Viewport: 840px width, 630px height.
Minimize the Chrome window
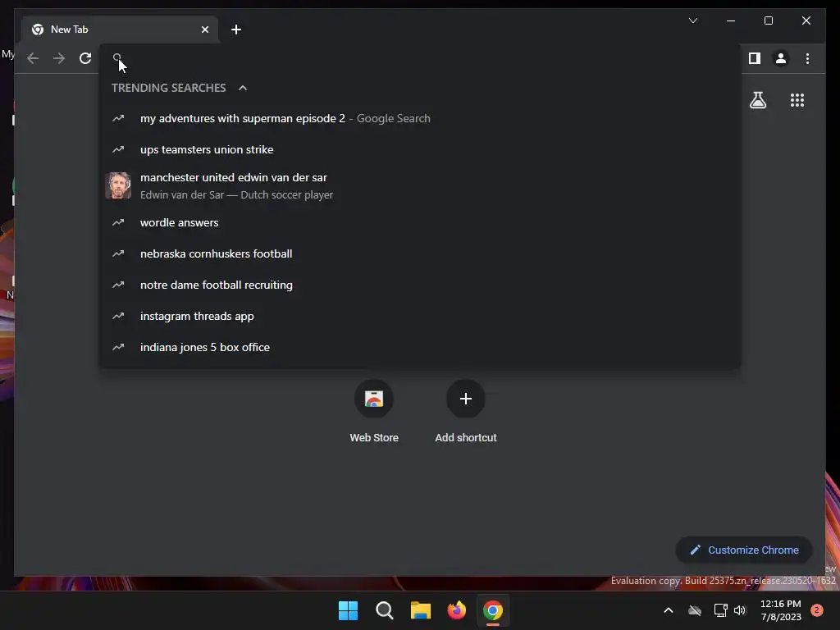point(731,21)
